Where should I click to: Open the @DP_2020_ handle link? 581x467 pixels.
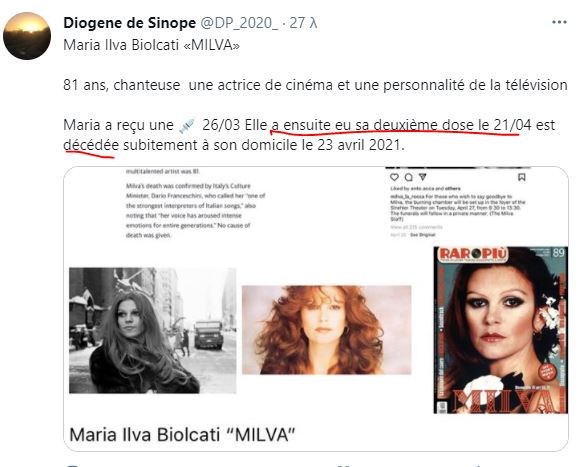239,23
